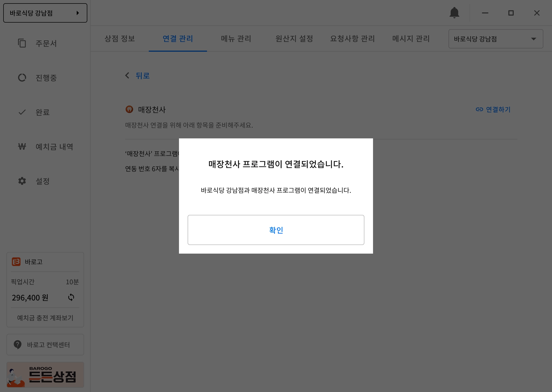Open 설정 via the gear icon

pos(22,181)
